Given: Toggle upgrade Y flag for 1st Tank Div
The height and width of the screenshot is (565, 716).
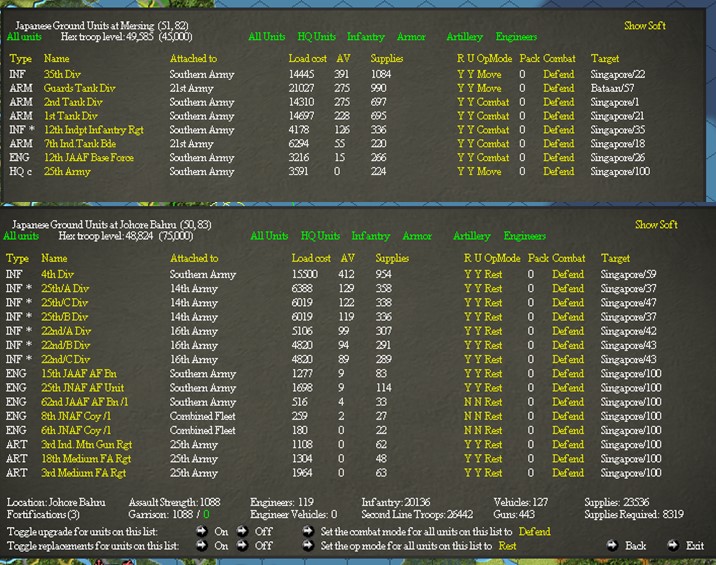Looking at the screenshot, I should pos(470,116).
